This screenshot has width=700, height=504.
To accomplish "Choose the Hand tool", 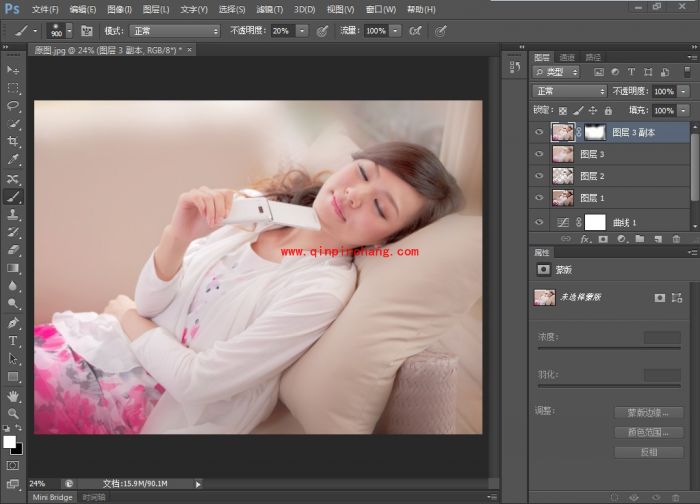I will [14, 395].
